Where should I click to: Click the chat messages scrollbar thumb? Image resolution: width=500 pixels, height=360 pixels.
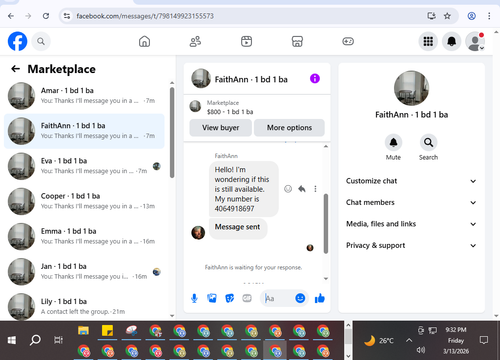point(326,223)
